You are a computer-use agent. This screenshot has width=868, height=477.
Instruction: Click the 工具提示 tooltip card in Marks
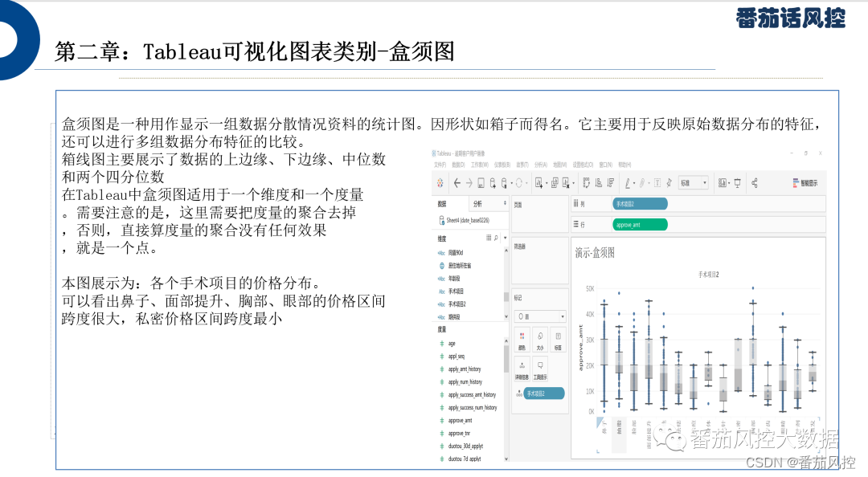540,369
